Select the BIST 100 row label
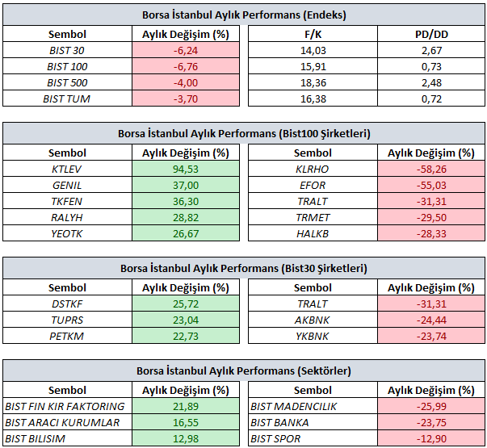 click(66, 67)
